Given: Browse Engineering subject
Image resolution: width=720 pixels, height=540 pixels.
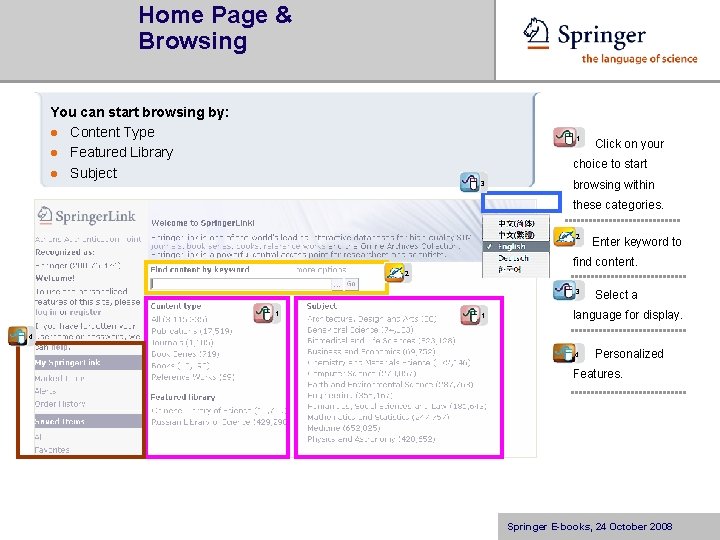Looking at the screenshot, I should pyautogui.click(x=350, y=395).
